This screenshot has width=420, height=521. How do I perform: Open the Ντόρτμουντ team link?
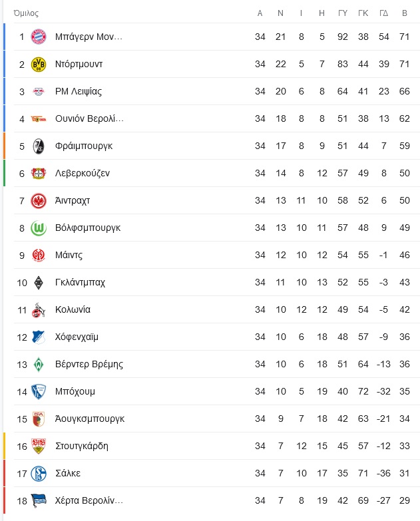79,64
